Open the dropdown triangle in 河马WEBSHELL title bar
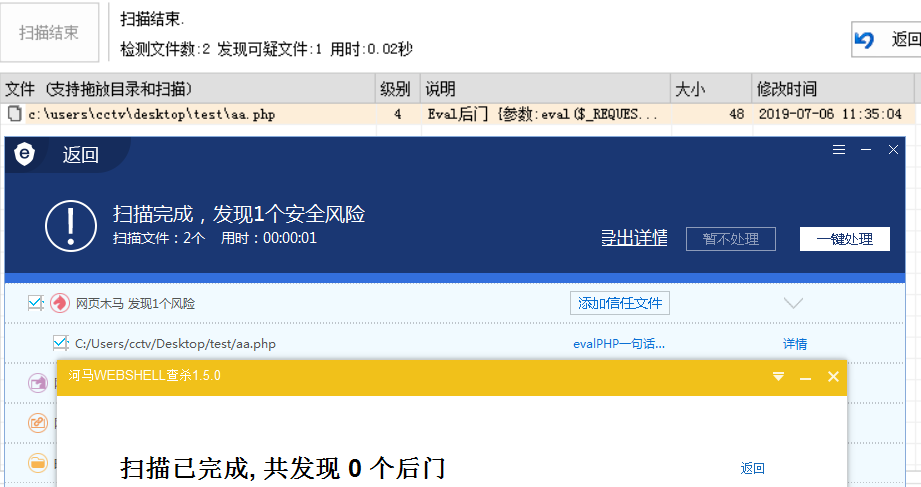 [778, 377]
